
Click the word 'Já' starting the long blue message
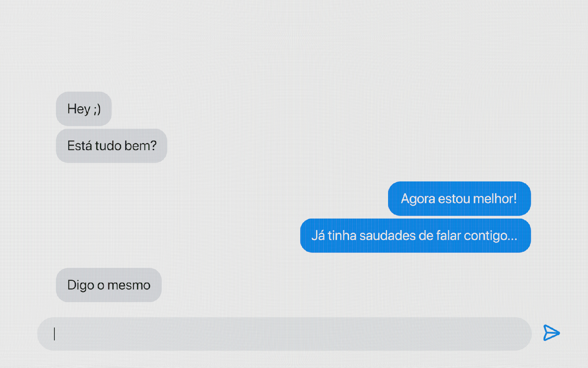click(318, 236)
